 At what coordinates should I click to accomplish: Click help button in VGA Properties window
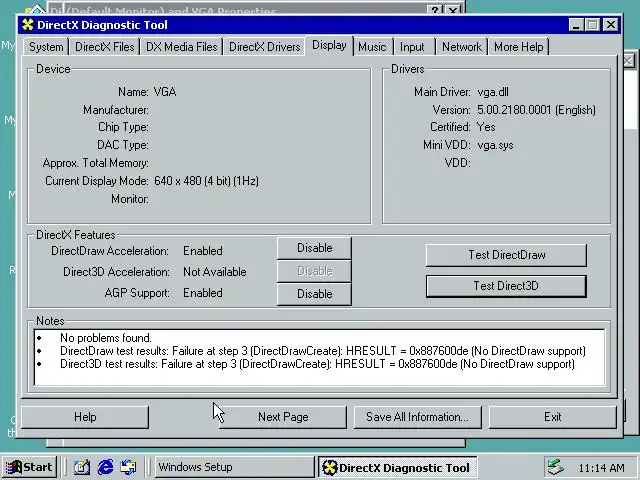[436, 11]
